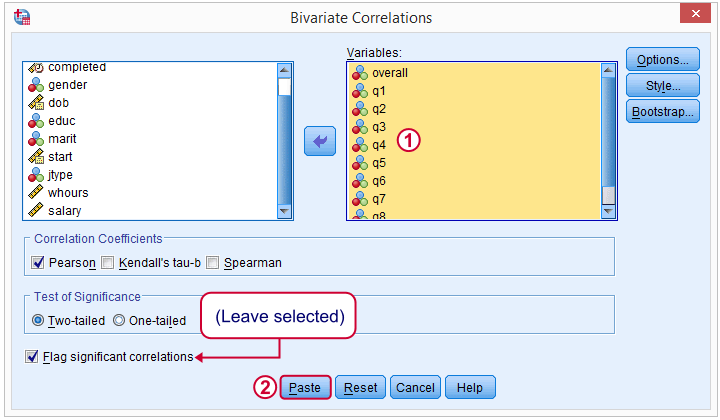Image resolution: width=720 pixels, height=420 pixels.
Task: Select the One-tailed radio button
Action: 119,320
